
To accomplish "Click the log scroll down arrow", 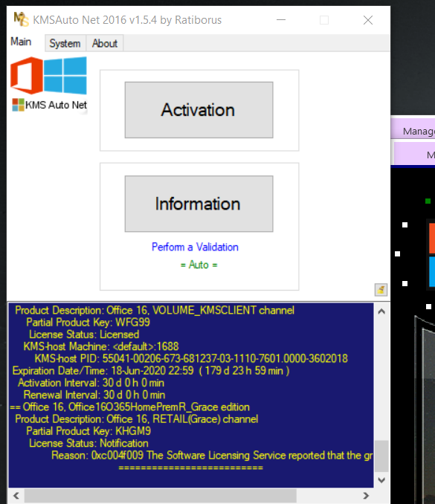I will click(x=381, y=480).
